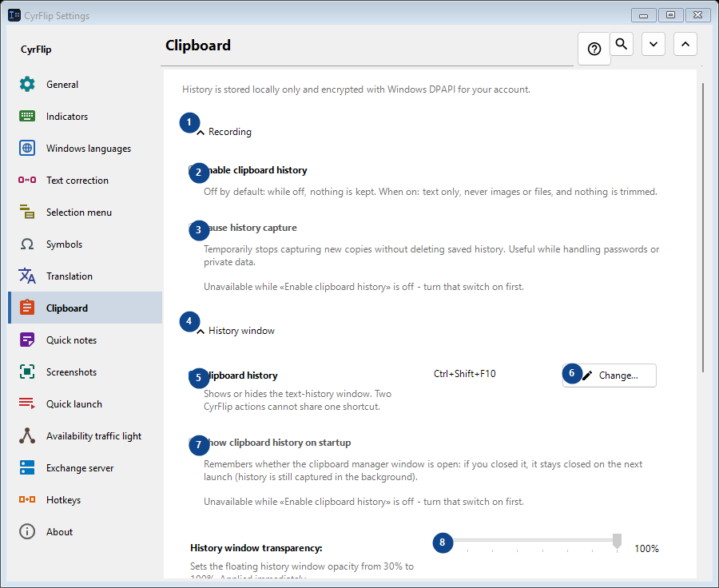Click the Screenshots capture-frame icon
Viewport: 719px width, 588px height.
(27, 372)
